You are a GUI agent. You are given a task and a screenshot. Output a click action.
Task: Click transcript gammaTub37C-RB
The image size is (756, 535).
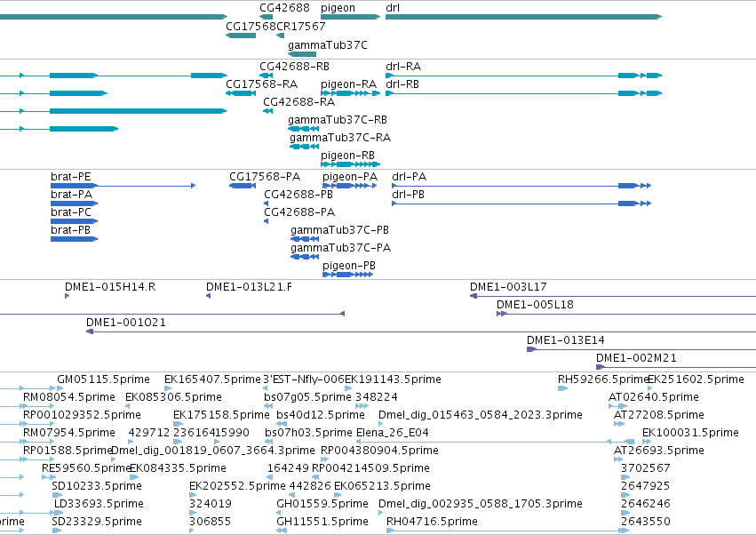click(337, 120)
